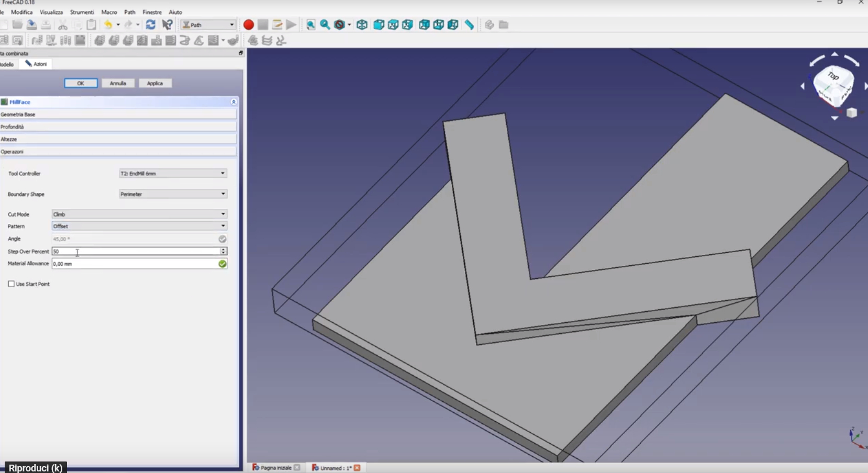Click the draw style icon
Image resolution: width=868 pixels, height=473 pixels.
click(340, 25)
